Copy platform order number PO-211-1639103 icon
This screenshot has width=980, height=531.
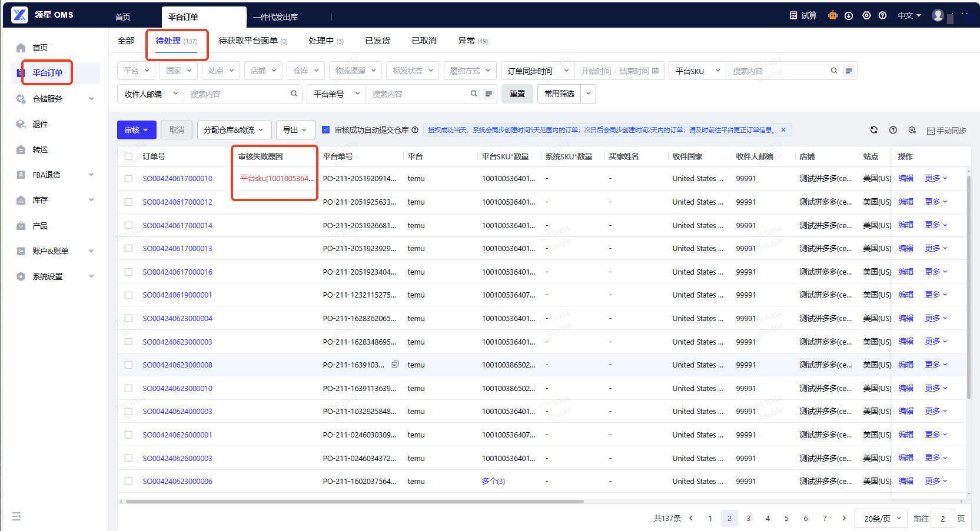point(396,364)
